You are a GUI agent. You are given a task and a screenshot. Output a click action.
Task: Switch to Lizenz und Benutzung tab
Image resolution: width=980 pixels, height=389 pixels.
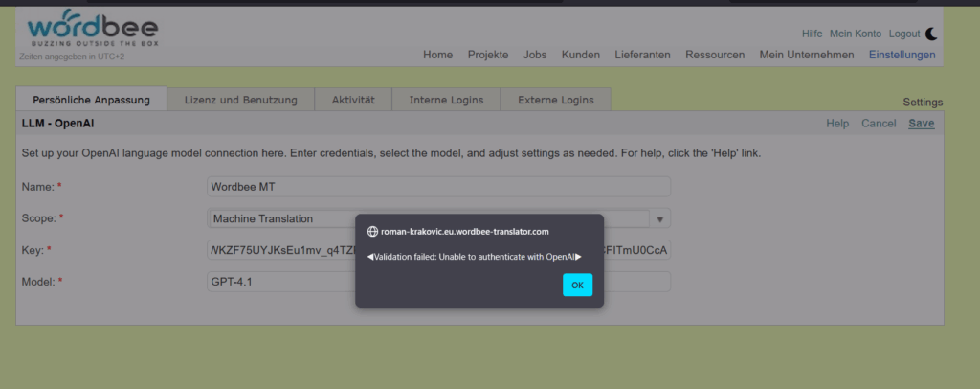tap(240, 100)
